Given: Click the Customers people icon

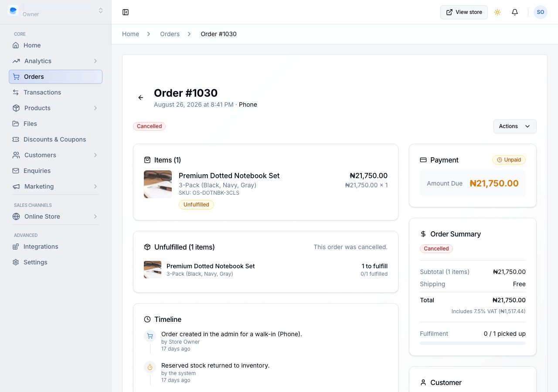Looking at the screenshot, I should [x=16, y=155].
